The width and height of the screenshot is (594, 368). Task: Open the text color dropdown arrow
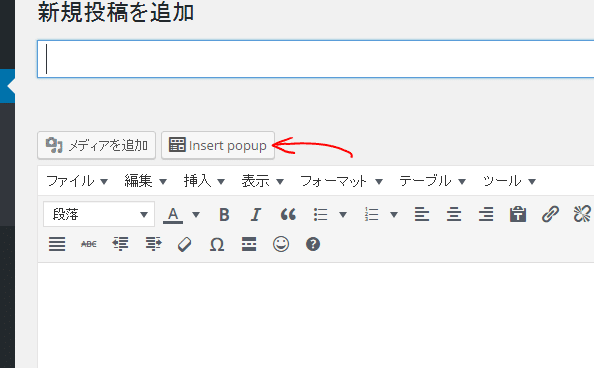coord(196,215)
